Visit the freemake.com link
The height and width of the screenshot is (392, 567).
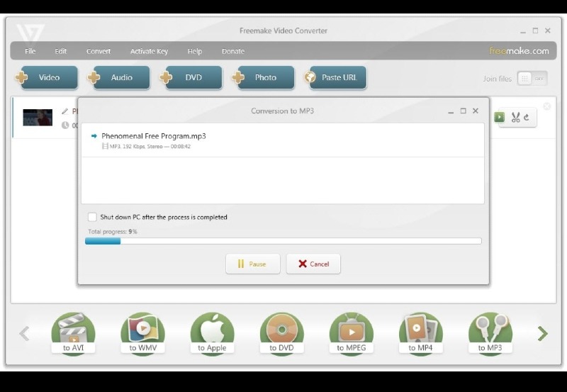point(519,51)
